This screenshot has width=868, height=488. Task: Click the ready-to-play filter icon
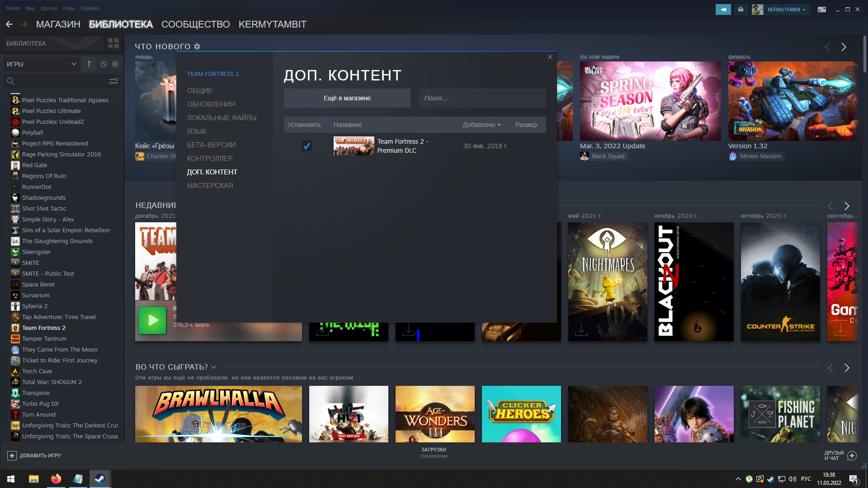pyautogui.click(x=115, y=64)
